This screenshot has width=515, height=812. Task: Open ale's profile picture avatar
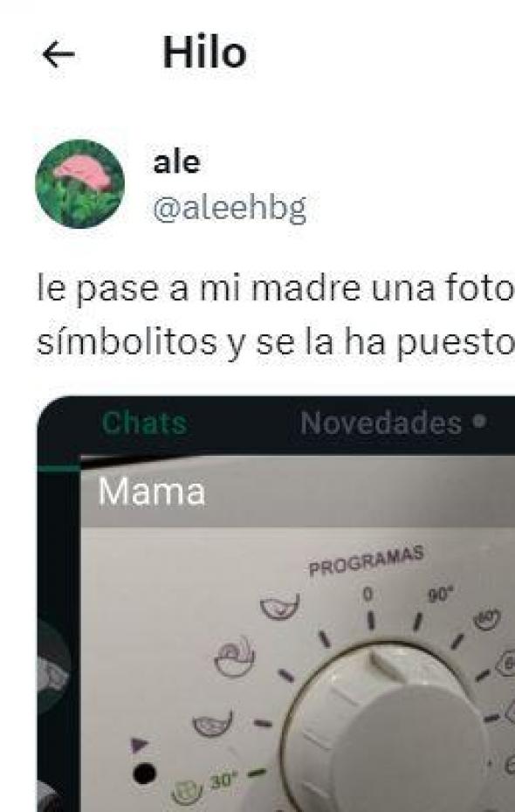coord(79,184)
